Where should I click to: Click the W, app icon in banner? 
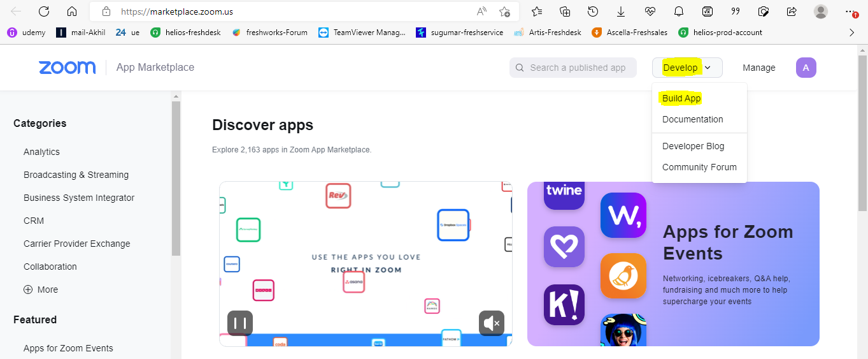(x=623, y=215)
